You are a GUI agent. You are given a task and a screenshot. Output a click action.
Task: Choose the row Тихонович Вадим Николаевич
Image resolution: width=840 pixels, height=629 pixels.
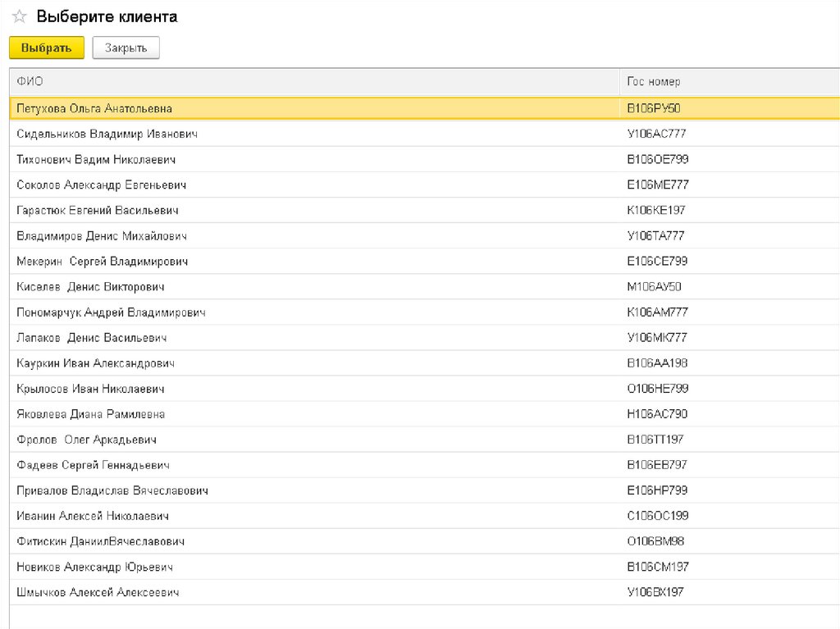[96, 159]
